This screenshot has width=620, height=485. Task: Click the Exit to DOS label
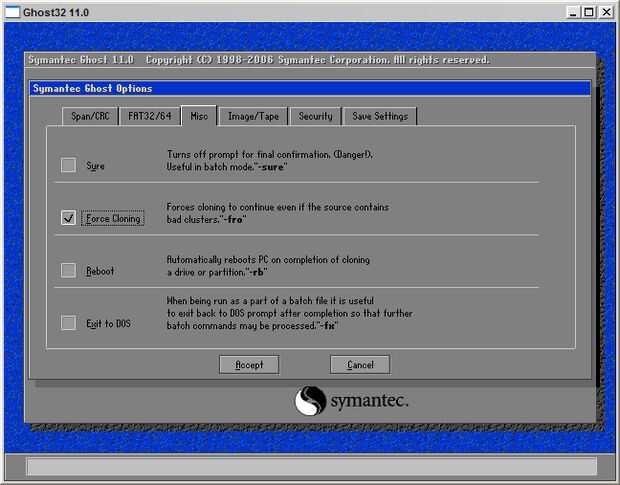[108, 324]
